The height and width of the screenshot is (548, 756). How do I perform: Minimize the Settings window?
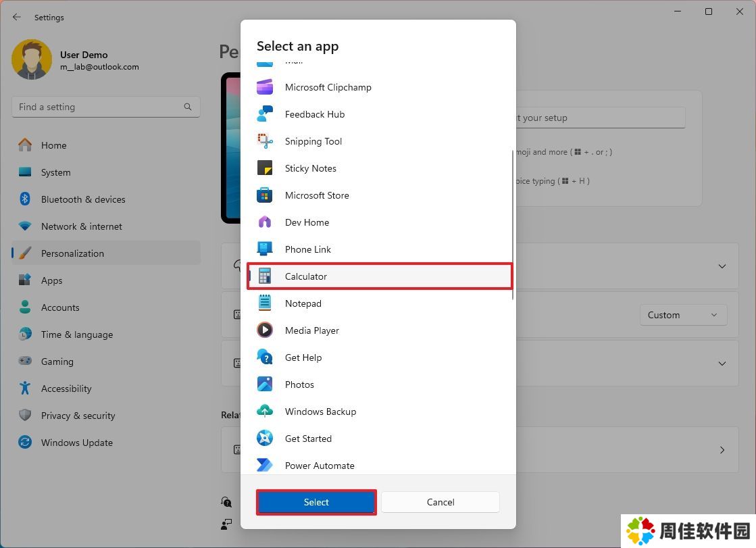point(678,11)
